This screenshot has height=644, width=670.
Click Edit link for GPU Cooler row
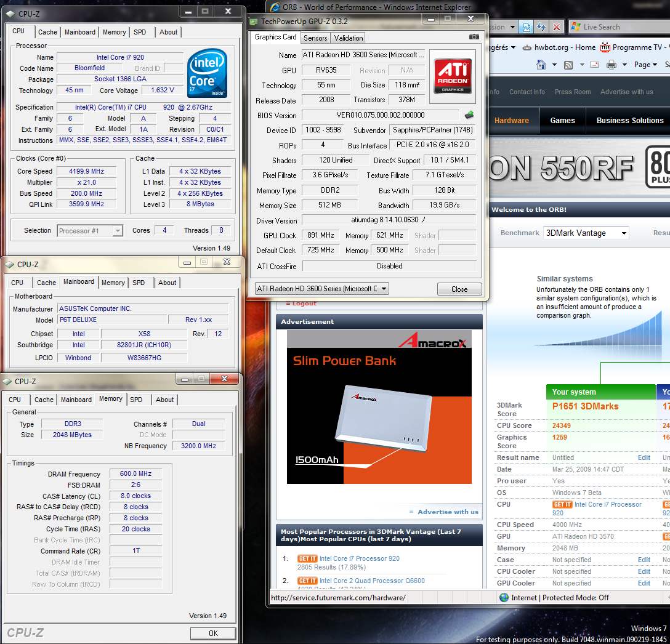click(644, 583)
